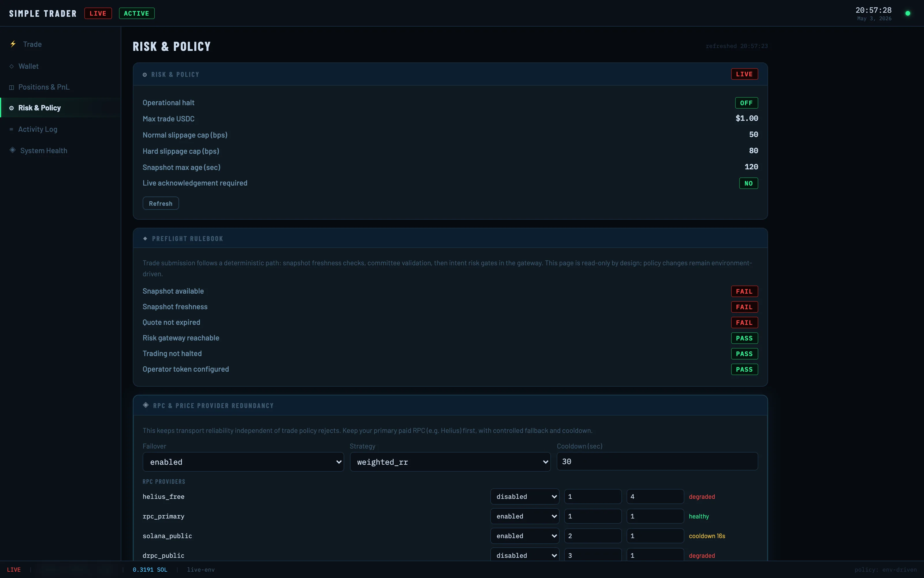Click the refreshed 20:57:23 timestamp
The height and width of the screenshot is (578, 924).
[737, 46]
